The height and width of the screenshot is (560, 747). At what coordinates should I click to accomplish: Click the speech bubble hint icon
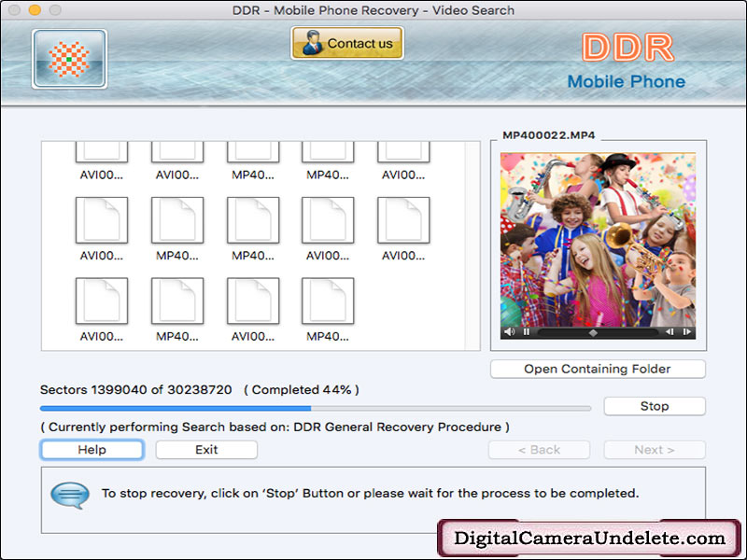tap(70, 496)
